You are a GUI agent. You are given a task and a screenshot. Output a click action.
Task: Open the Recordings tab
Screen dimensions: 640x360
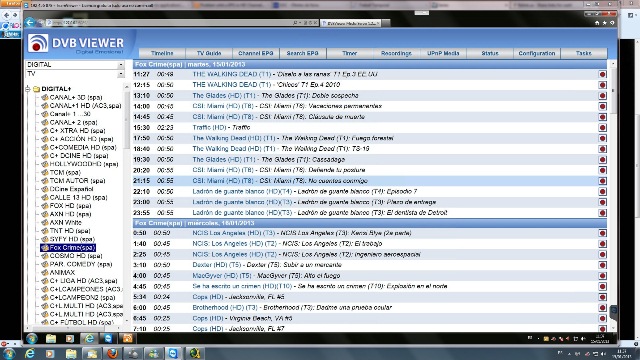[396, 53]
